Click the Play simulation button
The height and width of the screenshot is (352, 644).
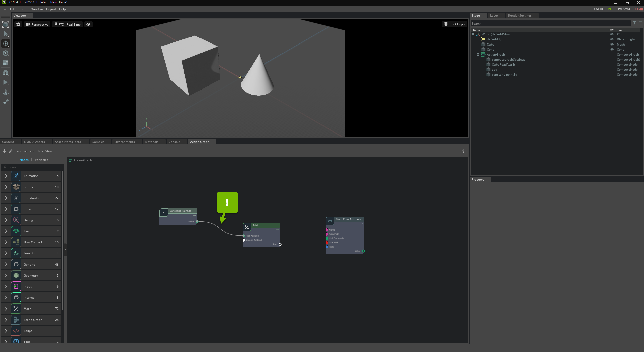(6, 82)
